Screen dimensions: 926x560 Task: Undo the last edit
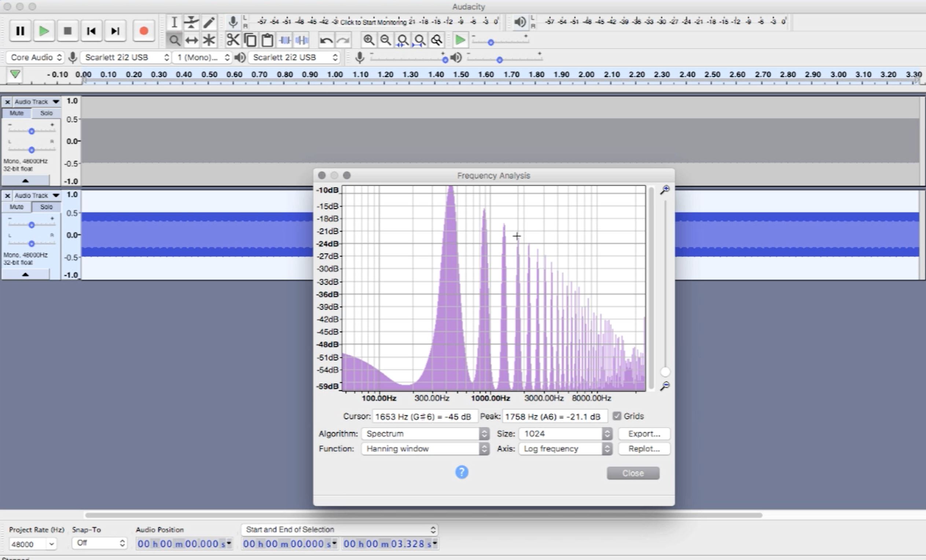pos(326,40)
